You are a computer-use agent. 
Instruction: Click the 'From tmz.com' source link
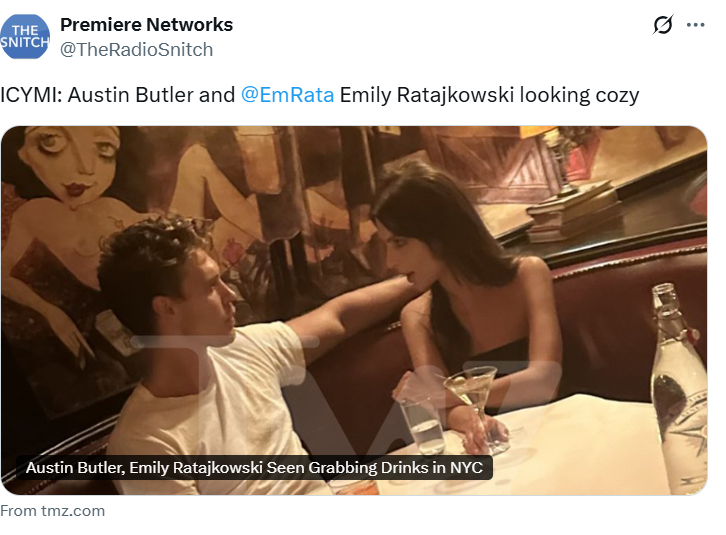[x=52, y=511]
